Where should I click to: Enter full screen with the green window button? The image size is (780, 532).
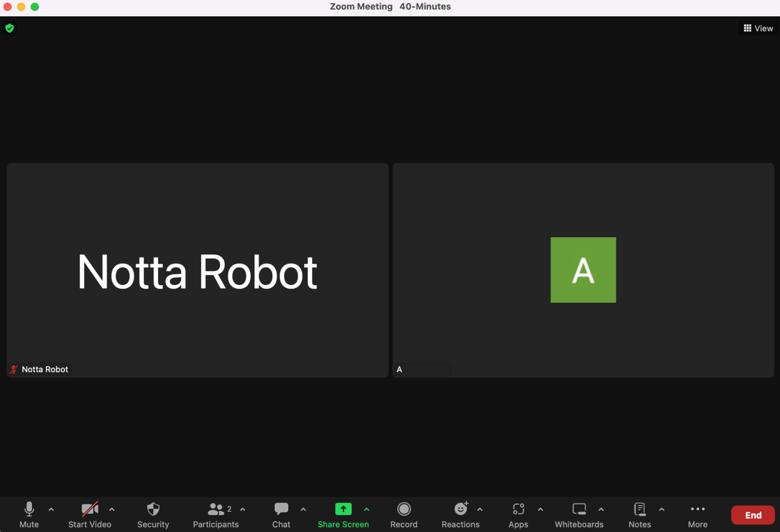(35, 7)
